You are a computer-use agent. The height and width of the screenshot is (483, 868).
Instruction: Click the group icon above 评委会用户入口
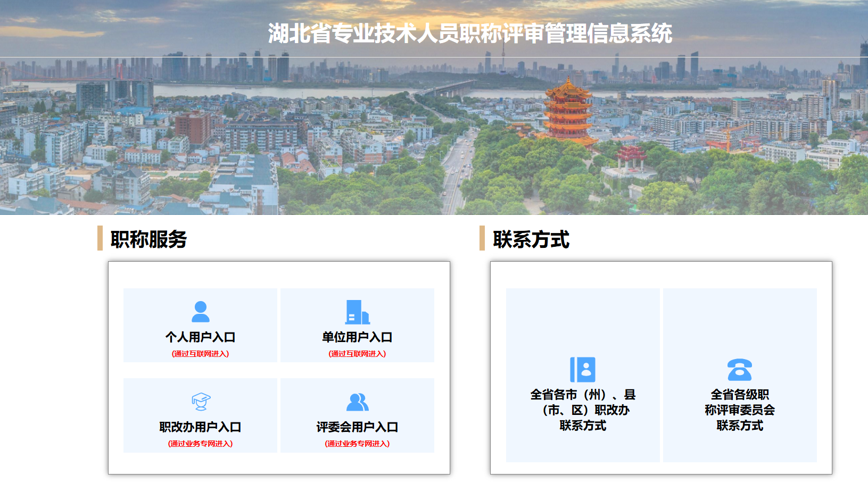(x=357, y=403)
